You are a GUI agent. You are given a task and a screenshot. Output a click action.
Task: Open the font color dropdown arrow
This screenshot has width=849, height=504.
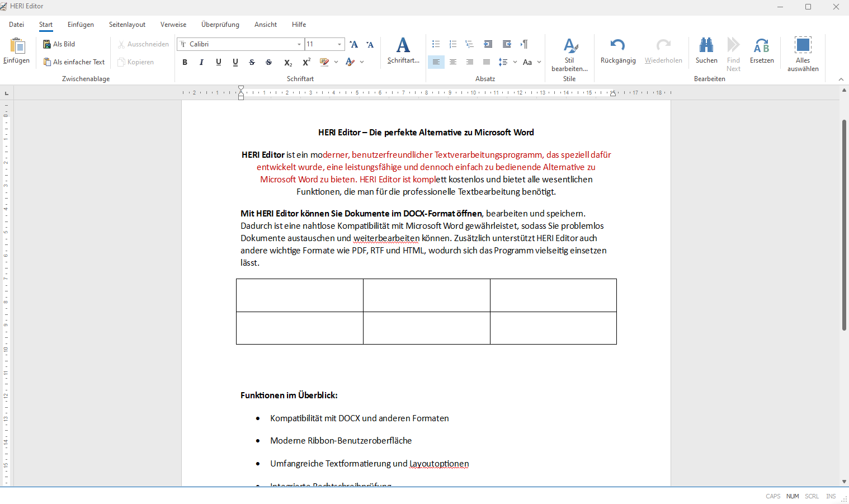pos(362,62)
